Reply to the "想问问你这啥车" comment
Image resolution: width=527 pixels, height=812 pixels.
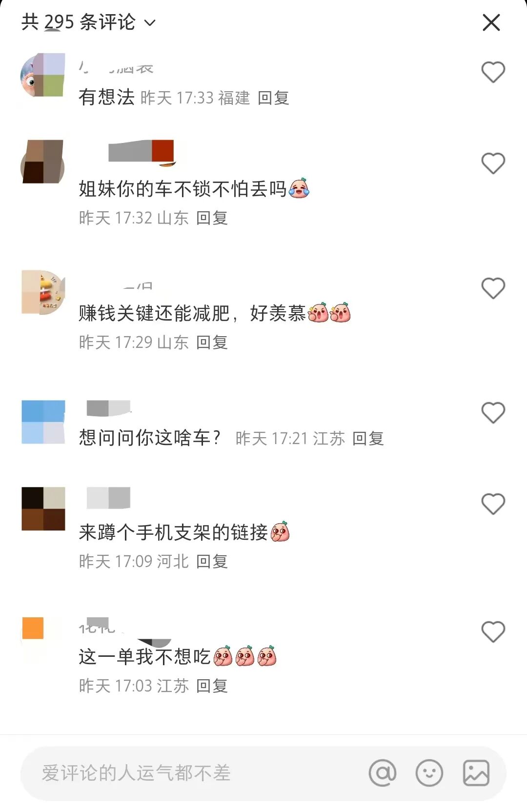click(x=368, y=438)
